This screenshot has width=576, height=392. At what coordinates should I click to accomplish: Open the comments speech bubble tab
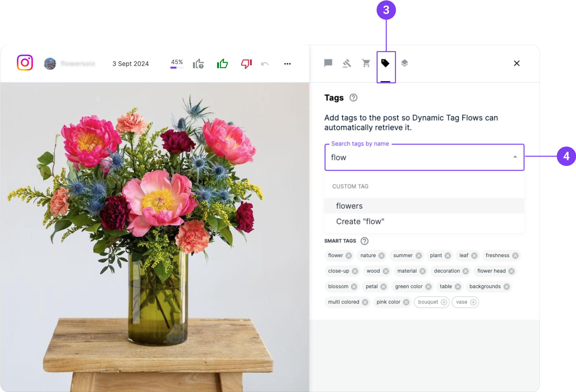[x=328, y=63]
